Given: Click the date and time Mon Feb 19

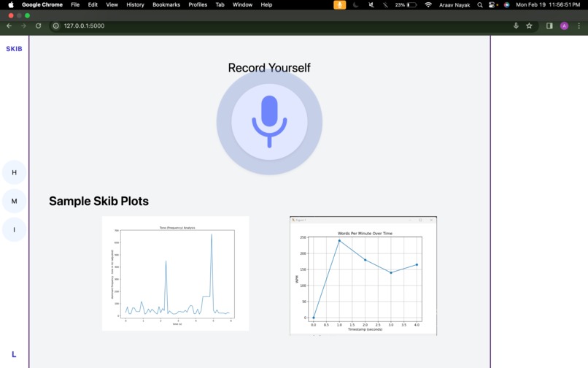Looking at the screenshot, I should click(548, 5).
